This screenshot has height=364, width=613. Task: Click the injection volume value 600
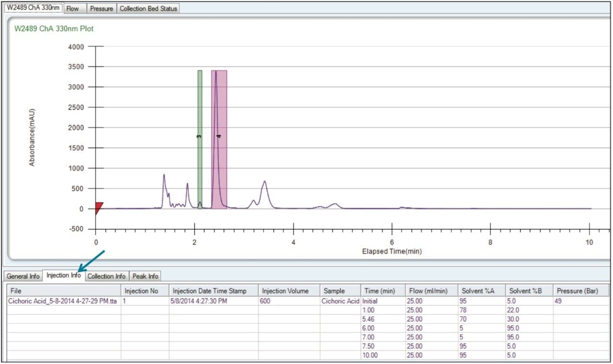click(x=289, y=301)
